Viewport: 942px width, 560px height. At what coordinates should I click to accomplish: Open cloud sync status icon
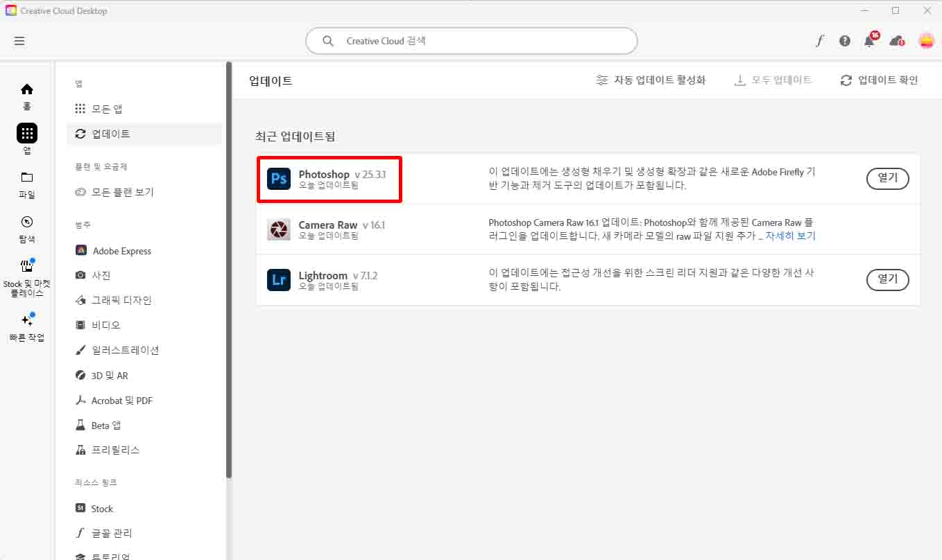point(897,41)
